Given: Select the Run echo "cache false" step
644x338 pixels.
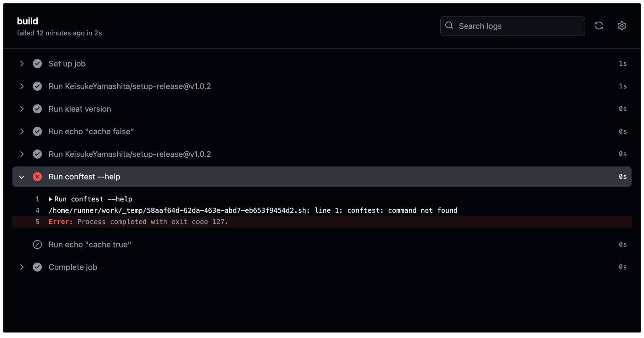Looking at the screenshot, I should 91,131.
